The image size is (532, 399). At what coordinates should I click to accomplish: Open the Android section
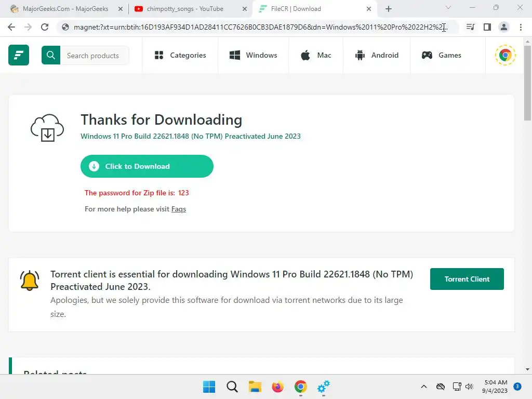pos(377,55)
